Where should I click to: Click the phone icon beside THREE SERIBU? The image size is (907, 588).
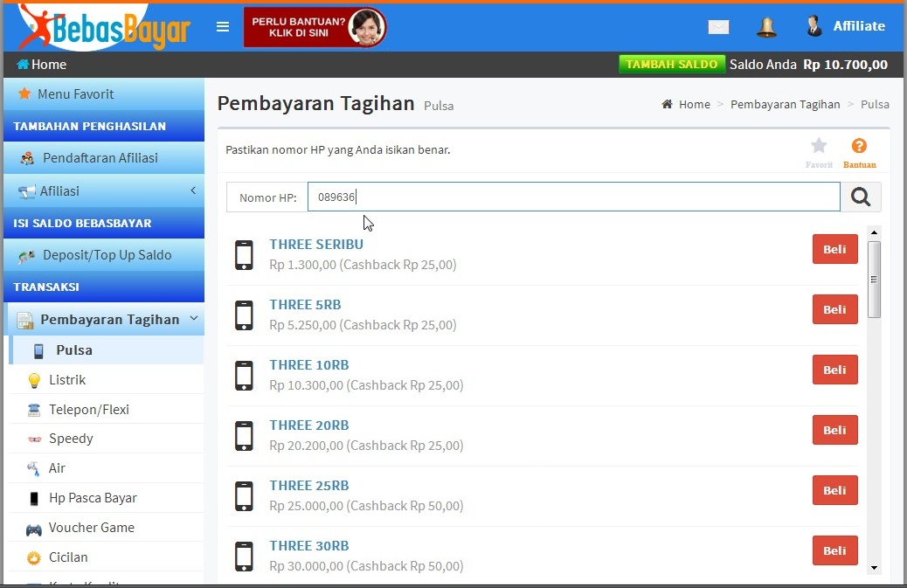pyautogui.click(x=244, y=255)
